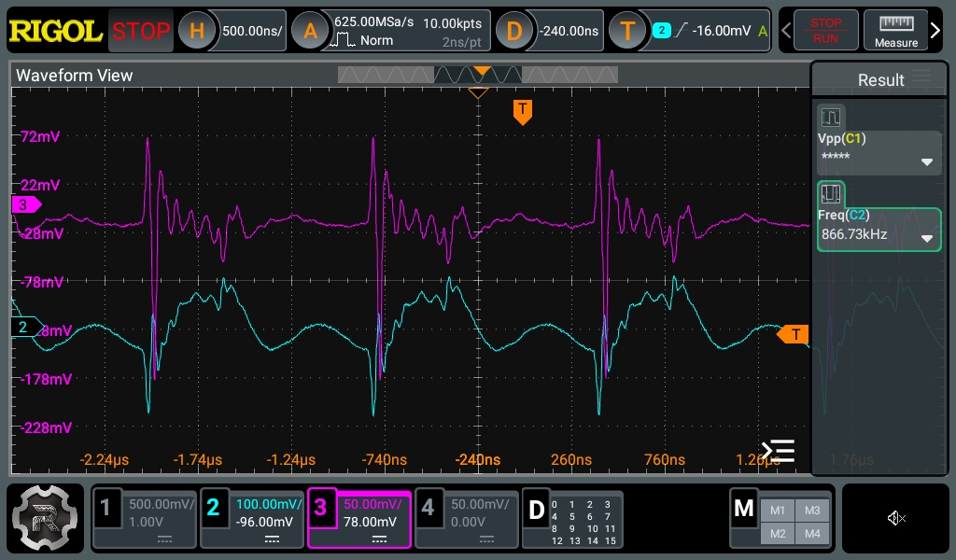956x560 pixels.
Task: Toggle the muted beeper speaker icon
Action: 895,518
